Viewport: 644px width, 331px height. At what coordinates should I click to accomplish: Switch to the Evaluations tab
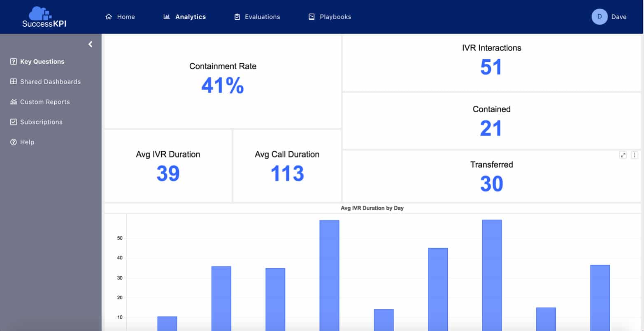click(x=257, y=17)
